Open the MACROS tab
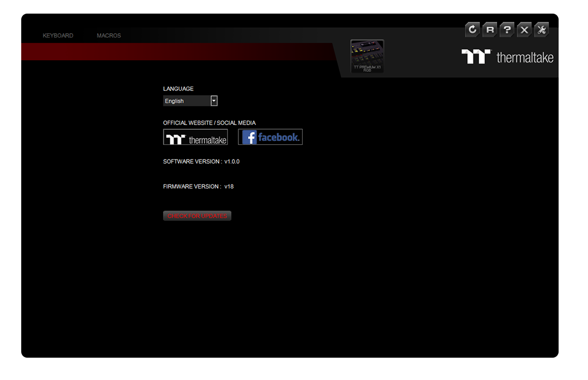 coord(109,35)
